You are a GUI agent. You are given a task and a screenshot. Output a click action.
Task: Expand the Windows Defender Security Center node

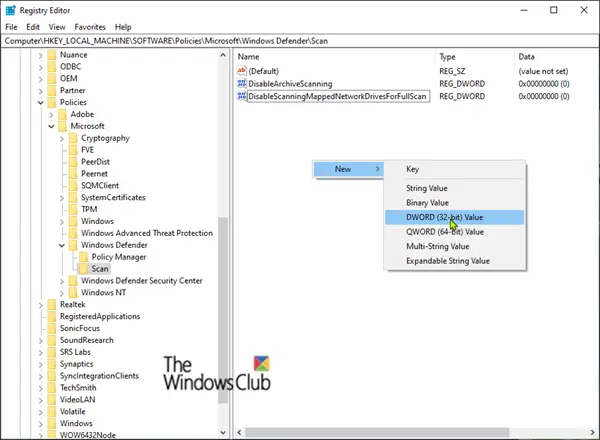62,281
